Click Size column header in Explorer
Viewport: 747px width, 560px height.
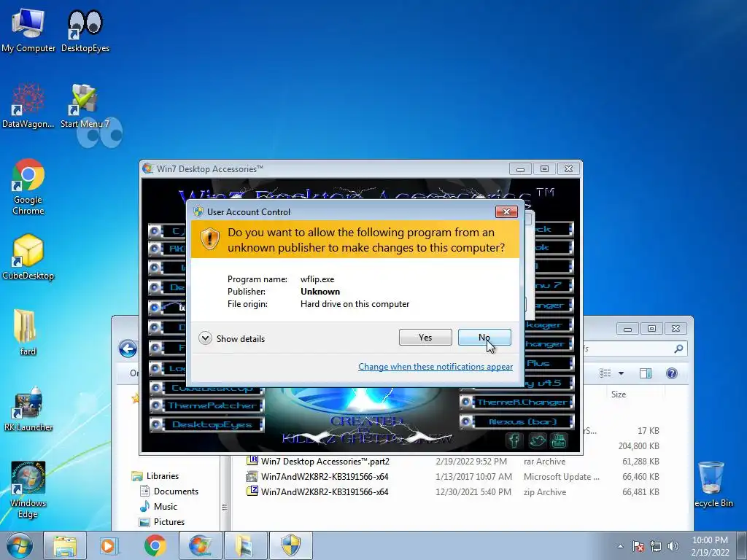coord(619,394)
